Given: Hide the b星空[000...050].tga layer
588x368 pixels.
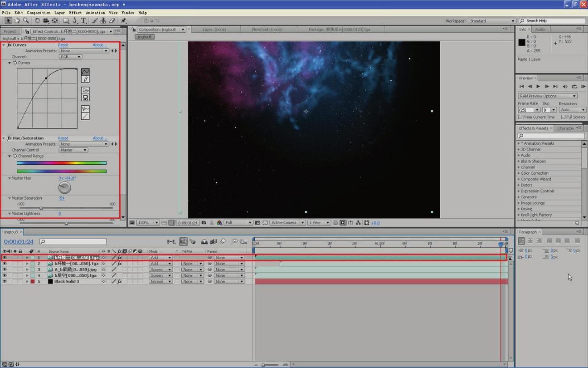Looking at the screenshot, I should tap(5, 275).
